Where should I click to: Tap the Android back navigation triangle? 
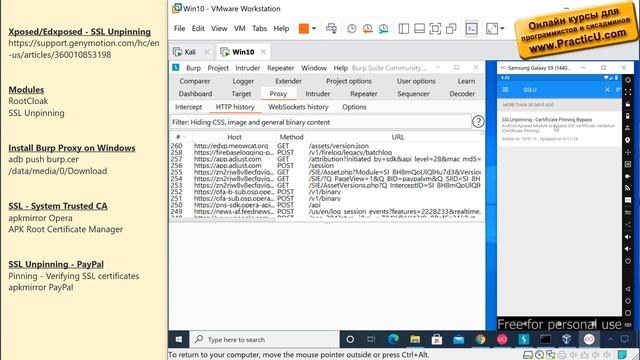[x=628, y=289]
